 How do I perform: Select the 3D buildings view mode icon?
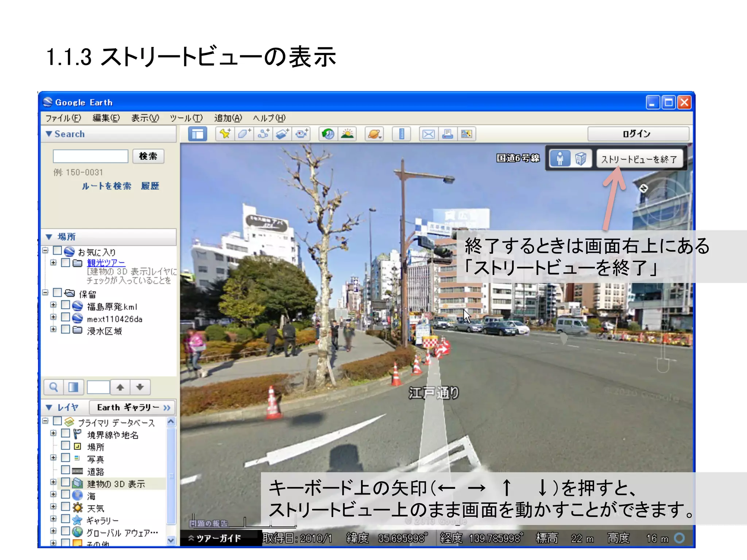(x=581, y=159)
